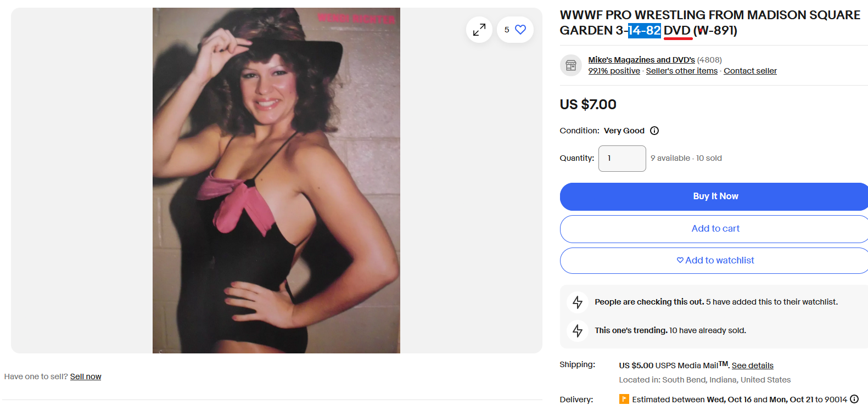Screen dimensions: 868x405
Task: Click the Buy It Now button
Action: (x=715, y=196)
